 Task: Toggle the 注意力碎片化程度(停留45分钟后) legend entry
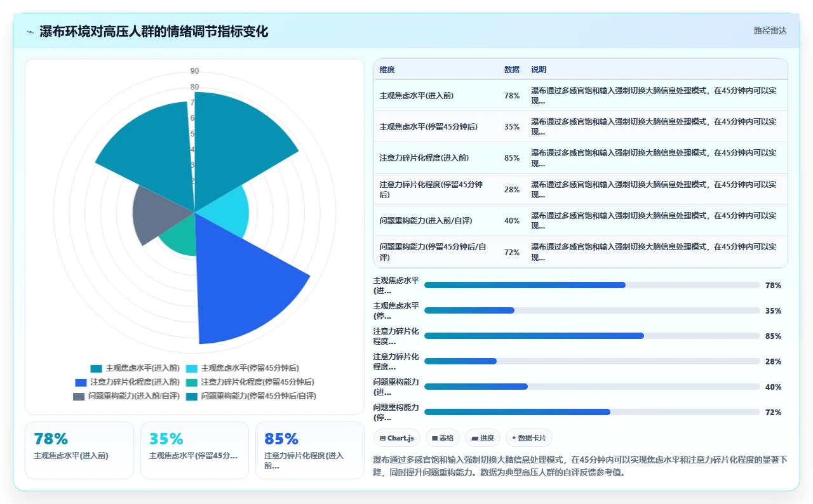click(250, 382)
